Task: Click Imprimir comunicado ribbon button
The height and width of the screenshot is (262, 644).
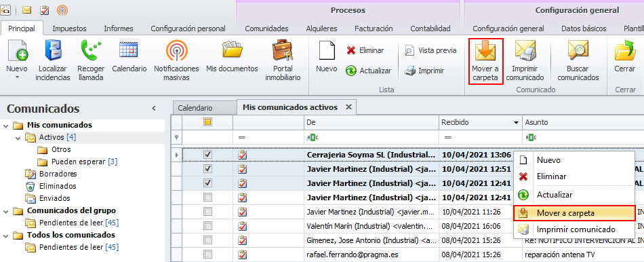Action: 525,60
